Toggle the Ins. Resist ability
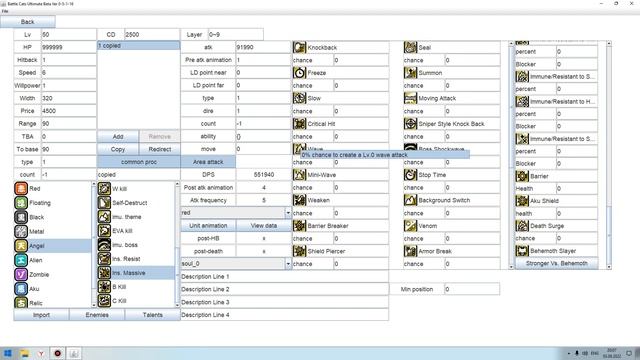640x360 pixels. point(136,259)
